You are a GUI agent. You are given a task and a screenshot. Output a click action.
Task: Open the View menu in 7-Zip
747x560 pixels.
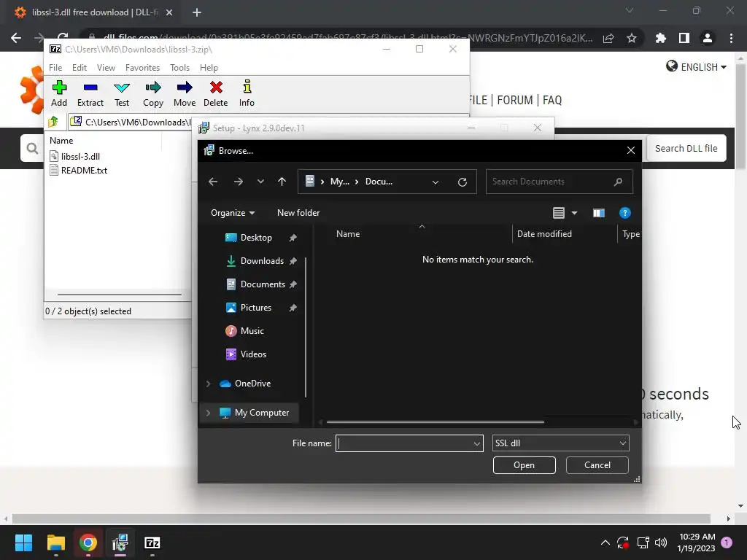point(106,68)
